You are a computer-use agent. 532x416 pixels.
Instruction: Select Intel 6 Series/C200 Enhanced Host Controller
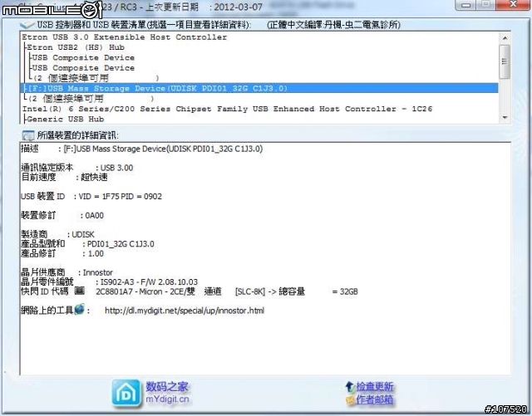pyautogui.click(x=227, y=109)
